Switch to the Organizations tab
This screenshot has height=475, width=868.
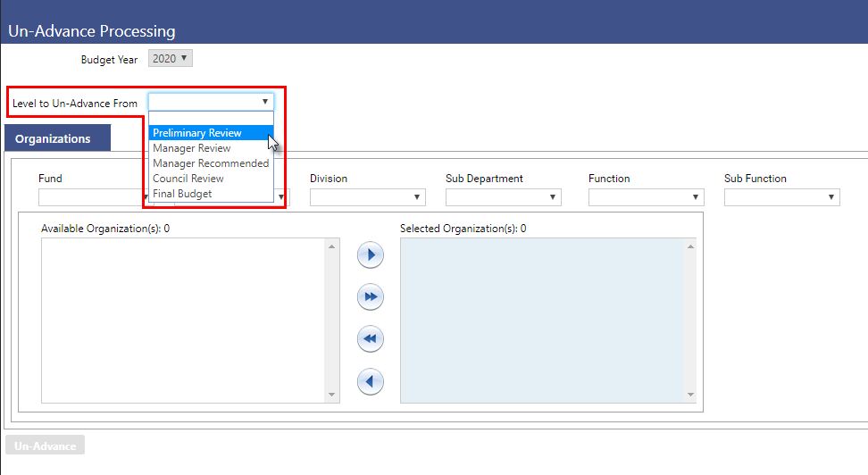point(54,139)
